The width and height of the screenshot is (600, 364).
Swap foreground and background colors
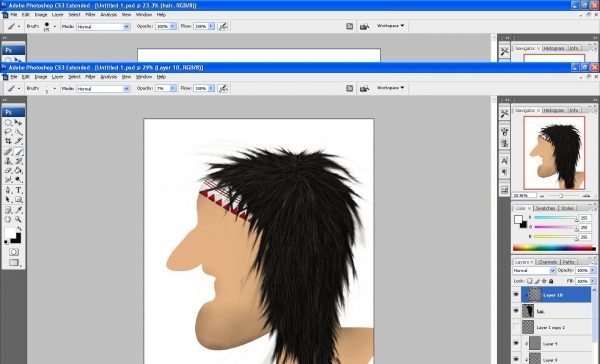click(20, 229)
